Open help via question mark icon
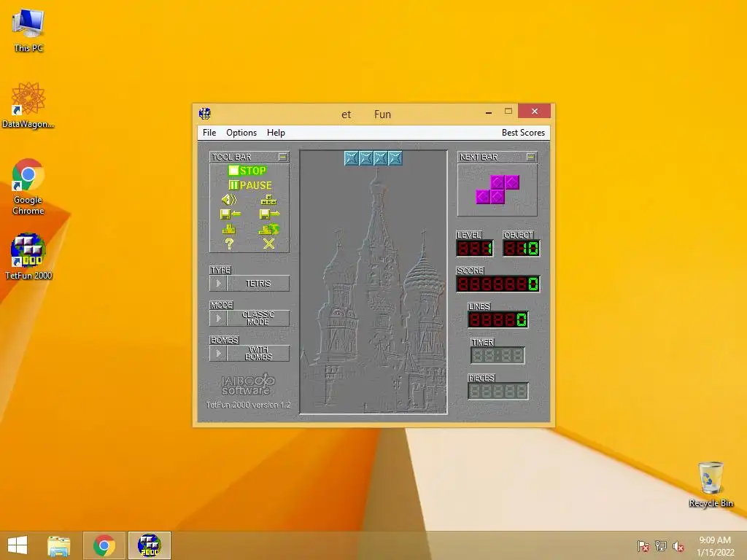Viewport: 747px width, 560px height. tap(229, 244)
